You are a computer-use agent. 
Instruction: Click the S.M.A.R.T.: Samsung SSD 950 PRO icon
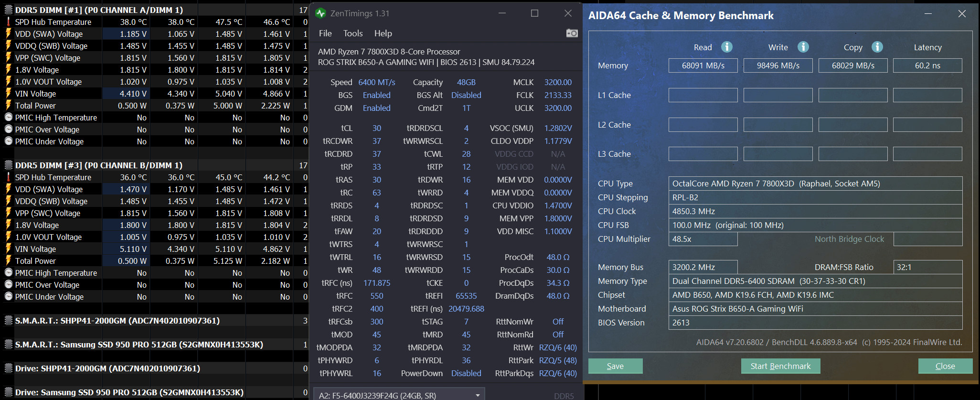pos(8,345)
